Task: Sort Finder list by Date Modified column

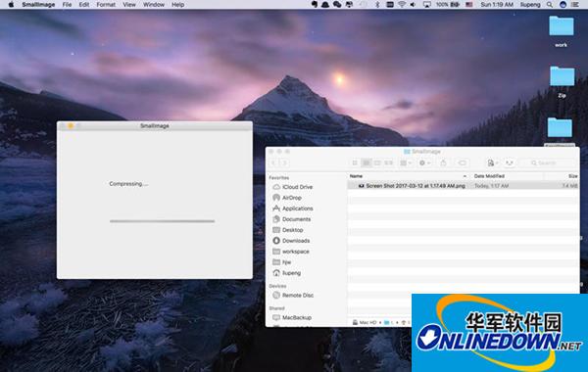Action: pos(507,175)
